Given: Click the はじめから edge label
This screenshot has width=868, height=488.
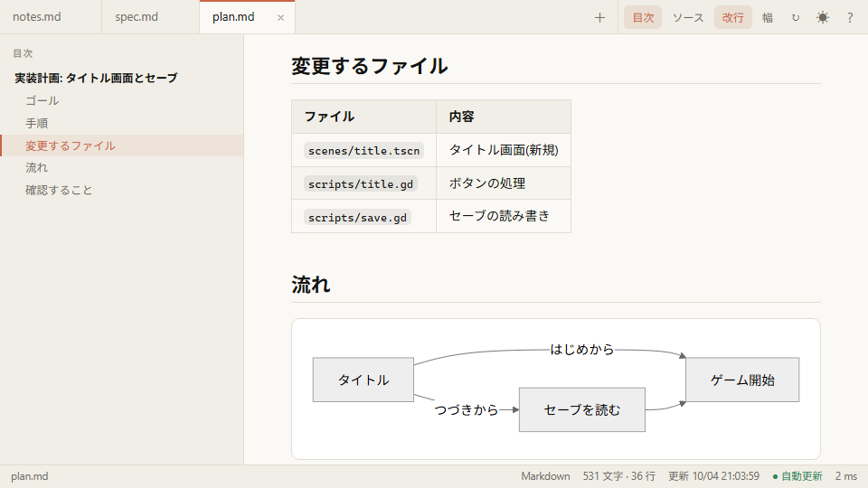Looking at the screenshot, I should pyautogui.click(x=581, y=350).
